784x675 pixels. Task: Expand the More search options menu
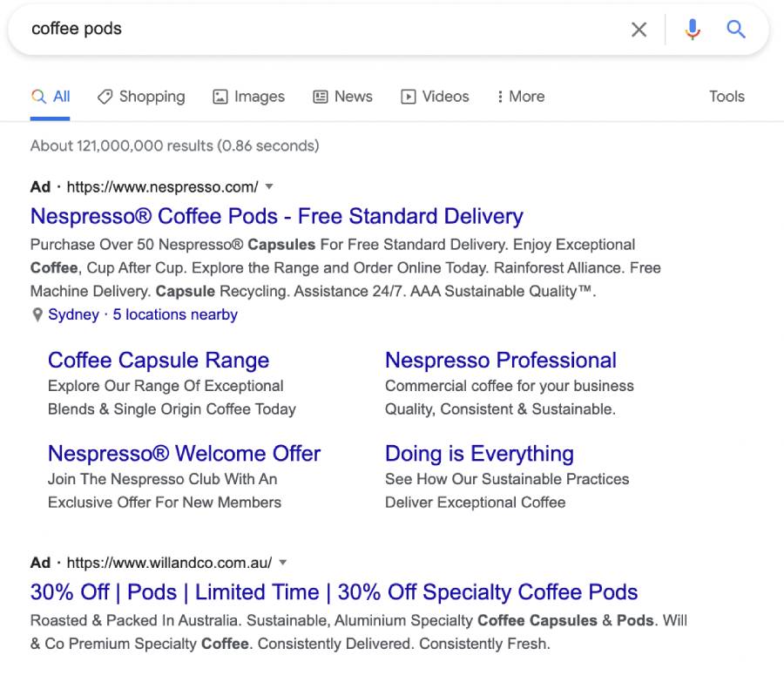pos(521,97)
